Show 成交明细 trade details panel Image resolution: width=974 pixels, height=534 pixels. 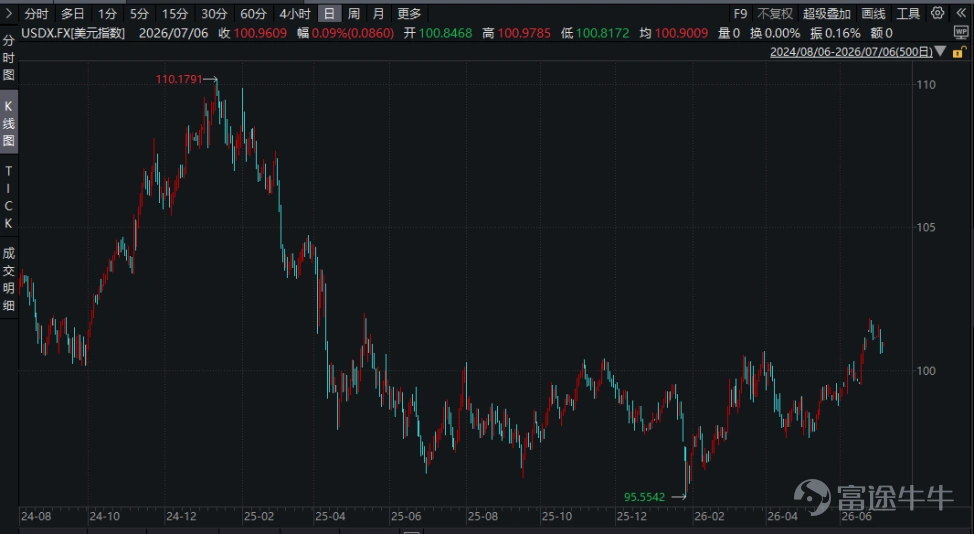[x=9, y=279]
